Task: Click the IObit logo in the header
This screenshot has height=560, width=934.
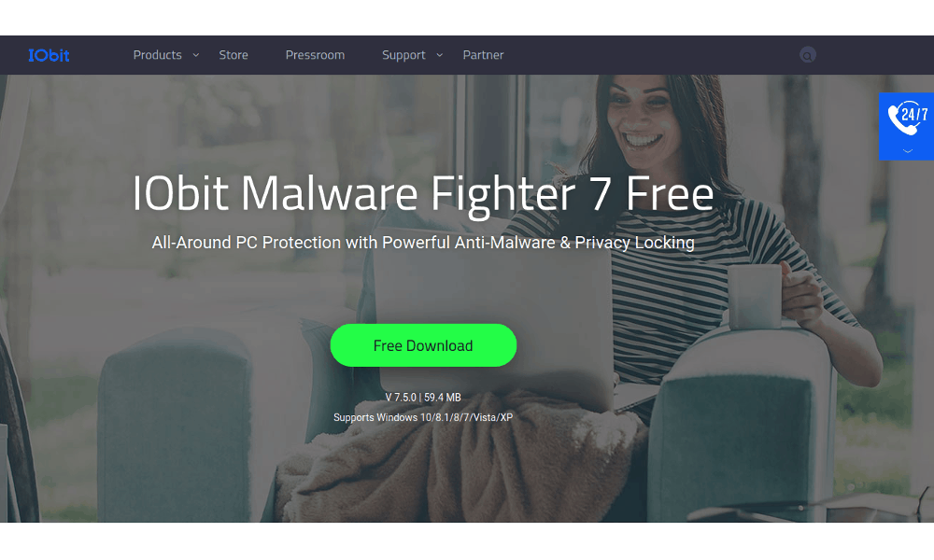Action: (x=49, y=55)
